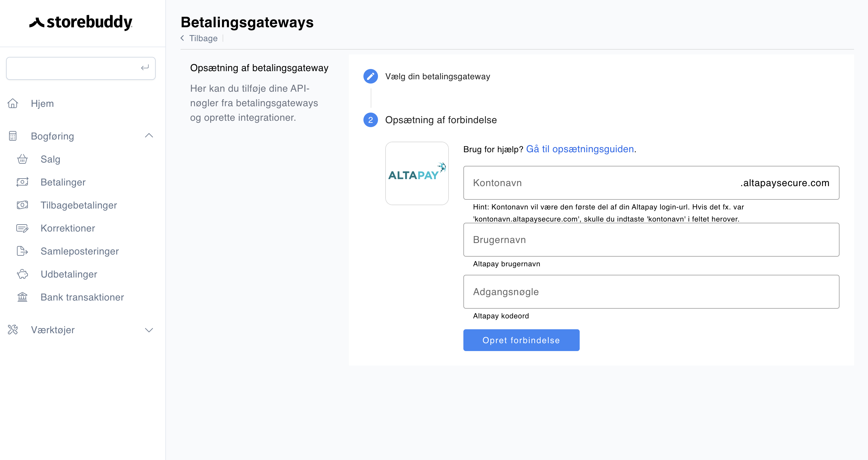Collapse the Bogføring section chevron
Screen dimensions: 868x460
click(149, 136)
